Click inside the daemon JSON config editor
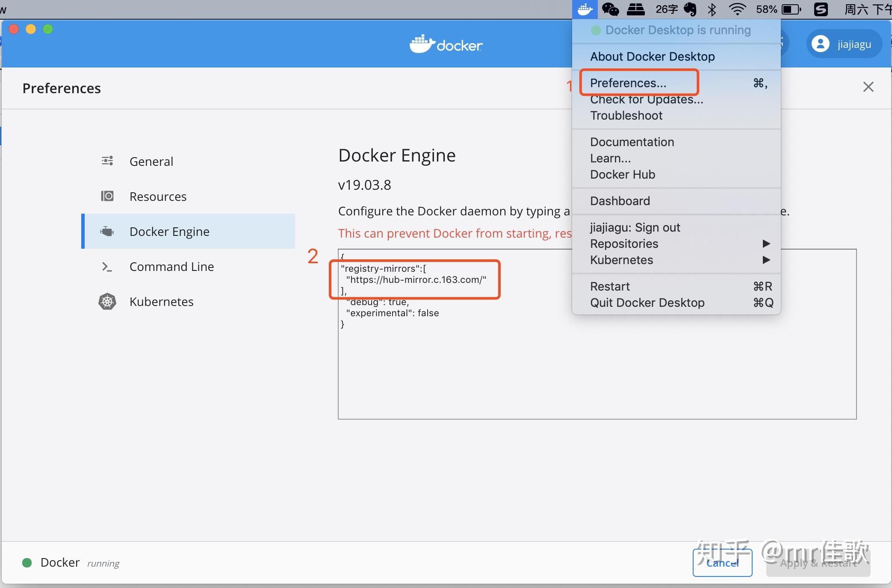 pos(428,376)
